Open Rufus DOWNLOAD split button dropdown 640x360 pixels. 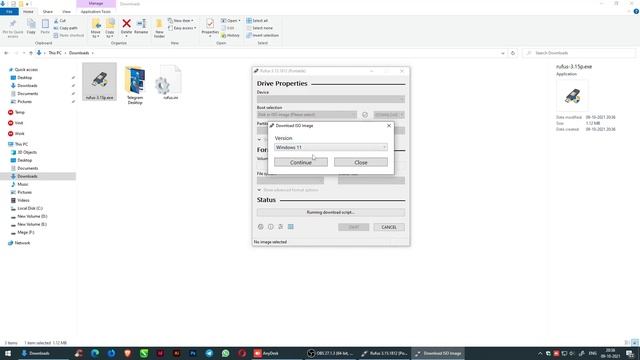click(x=402, y=115)
